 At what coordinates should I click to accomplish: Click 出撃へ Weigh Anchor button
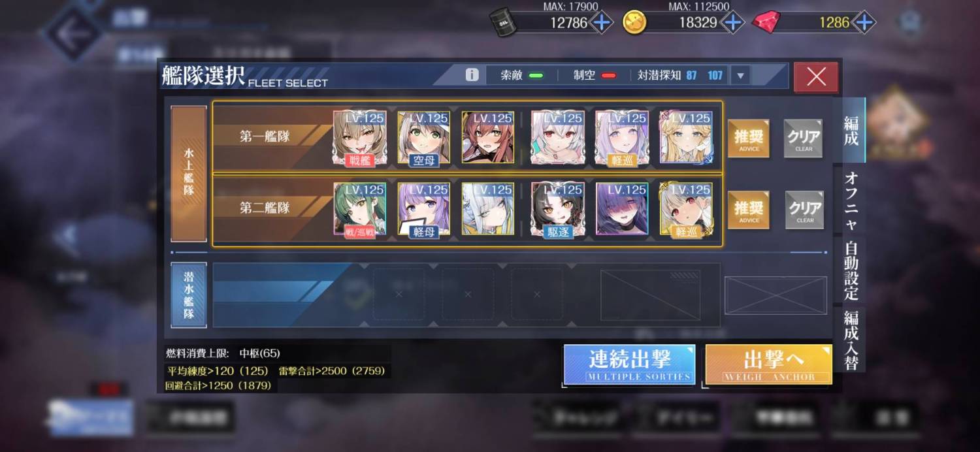769,364
